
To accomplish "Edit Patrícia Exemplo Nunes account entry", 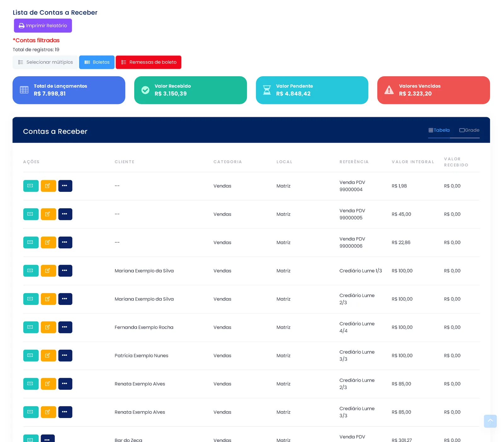I will pos(49,356).
